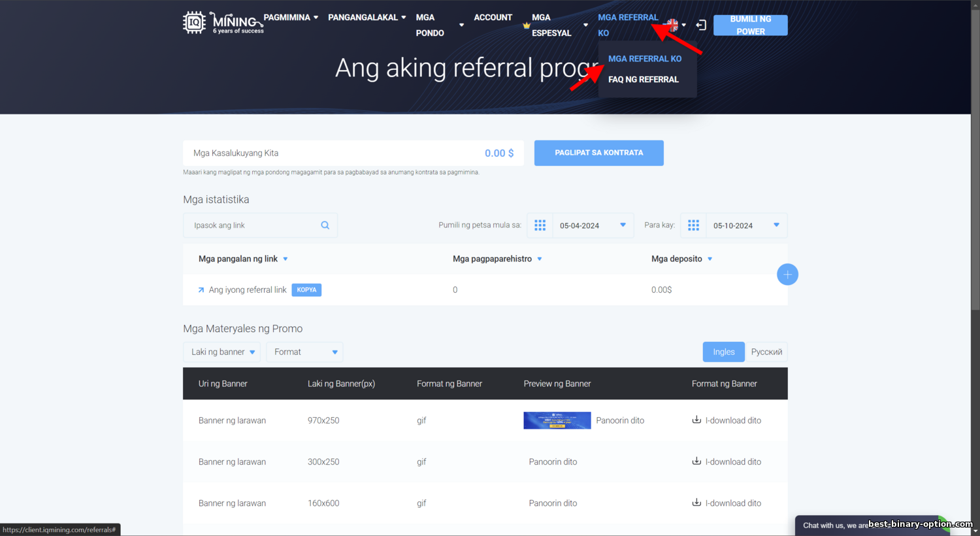Expand the Laki ng banner dropdown
The height and width of the screenshot is (536, 980).
pos(222,352)
